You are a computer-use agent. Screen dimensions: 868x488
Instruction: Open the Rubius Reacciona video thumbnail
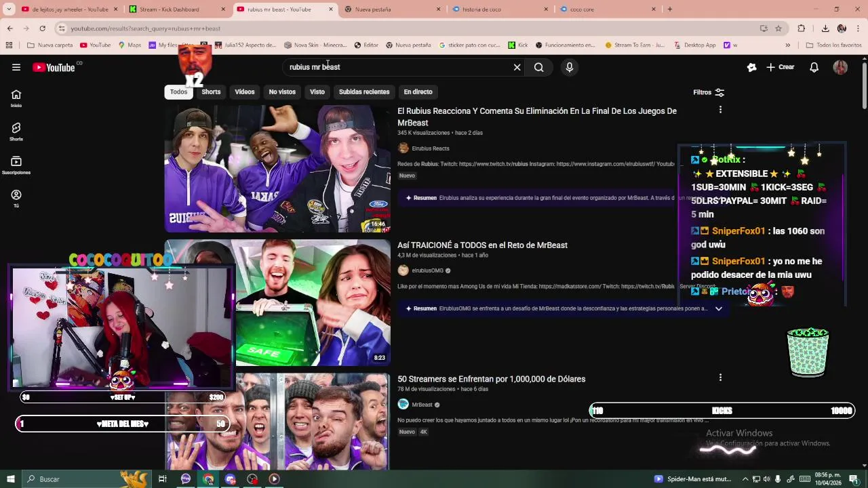click(277, 169)
